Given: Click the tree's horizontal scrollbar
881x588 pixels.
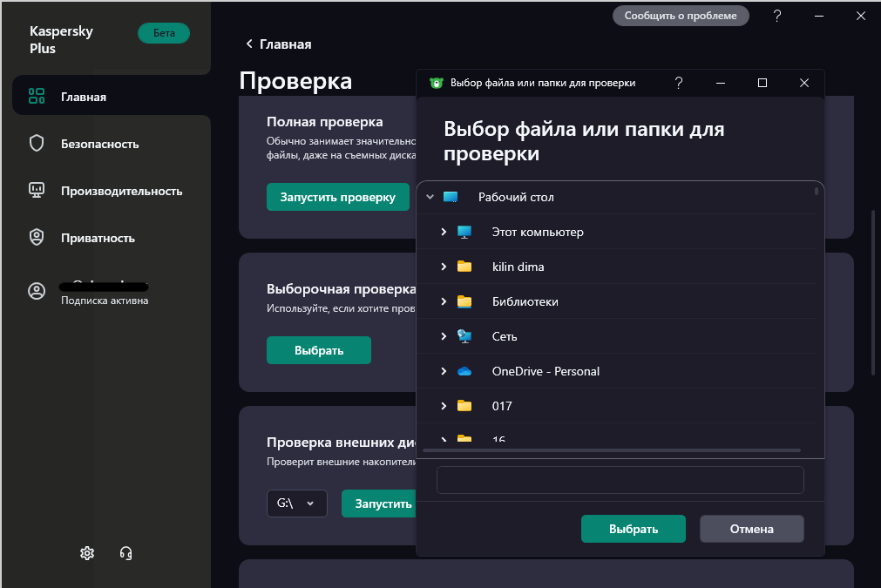Looking at the screenshot, I should (x=612, y=450).
